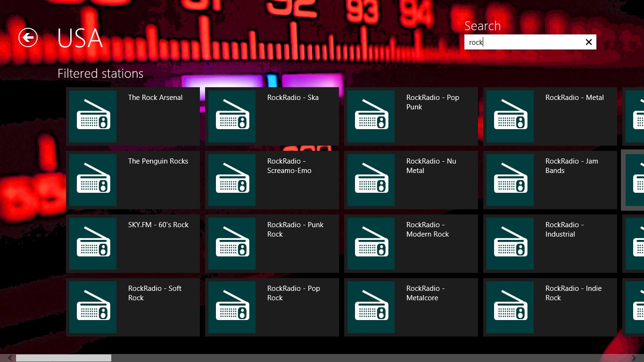
Task: Choose The Penguin Rocks radio icon
Action: (x=93, y=180)
